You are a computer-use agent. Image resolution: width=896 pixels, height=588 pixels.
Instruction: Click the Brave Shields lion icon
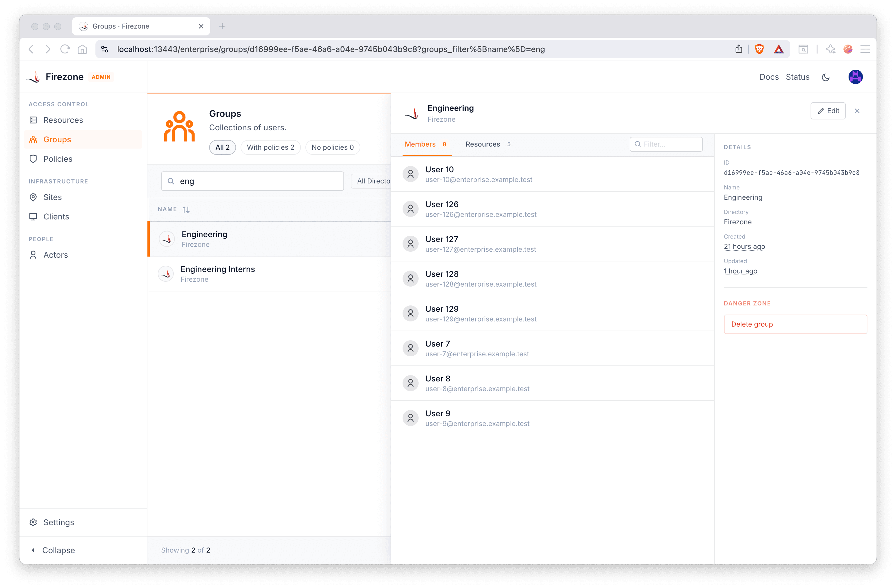(x=759, y=49)
